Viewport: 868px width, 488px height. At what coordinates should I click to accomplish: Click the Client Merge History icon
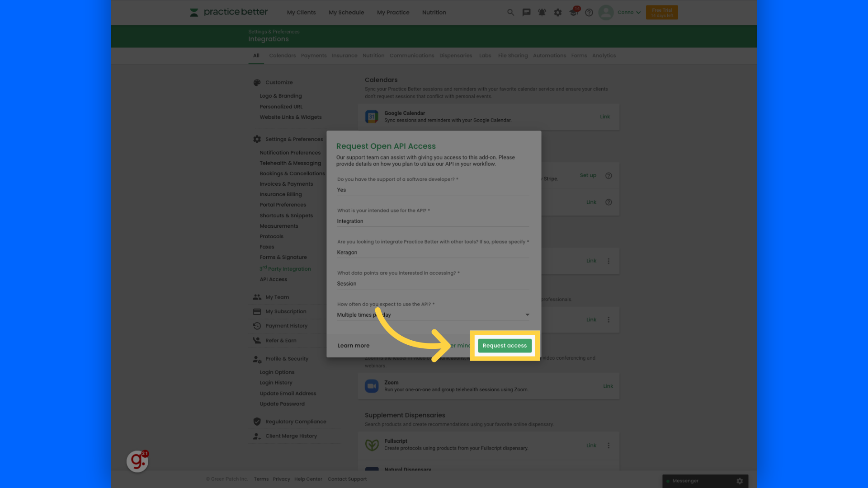pos(257,436)
